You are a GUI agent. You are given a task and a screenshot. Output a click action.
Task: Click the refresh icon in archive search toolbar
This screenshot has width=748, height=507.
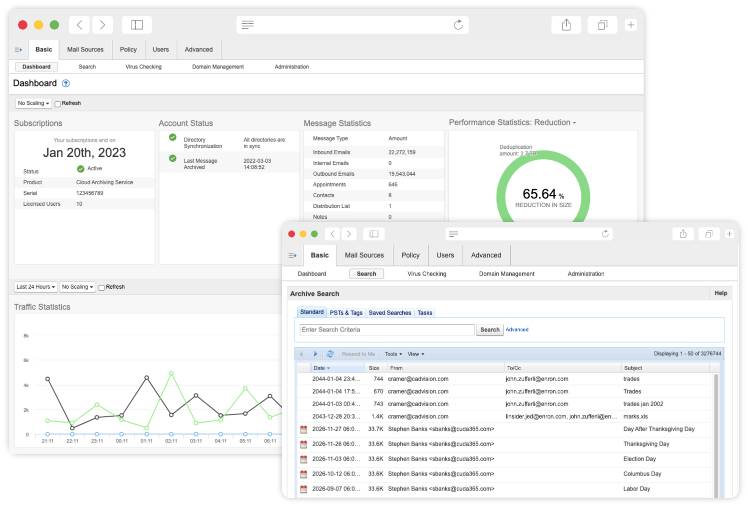330,354
